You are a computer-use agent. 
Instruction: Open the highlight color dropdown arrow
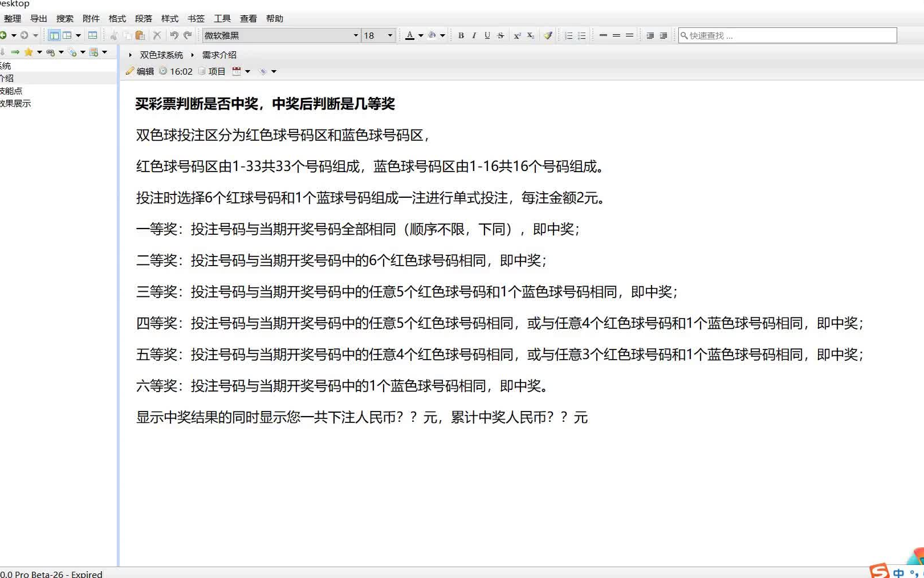442,35
